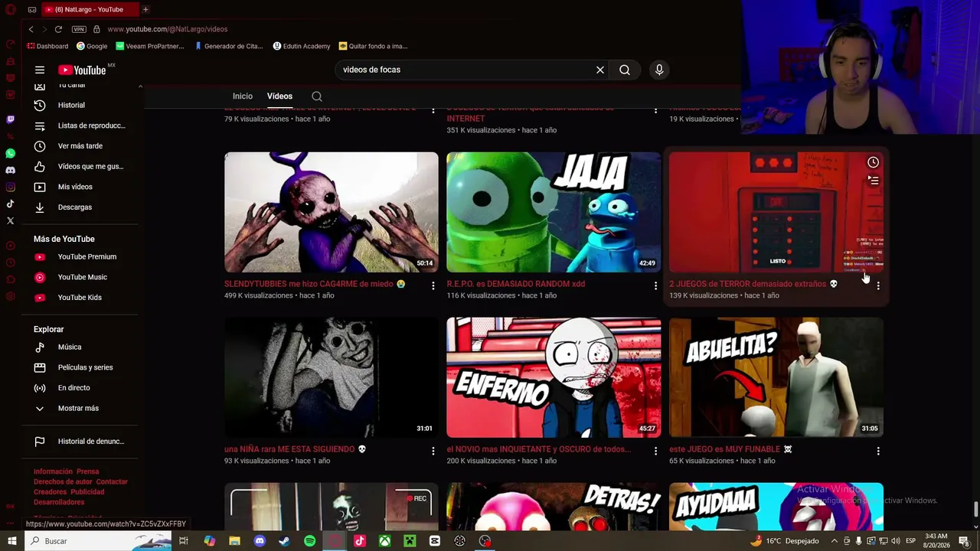980x551 pixels.
Task: Open the Veeam ProPartner bookmark
Action: pyautogui.click(x=149, y=46)
